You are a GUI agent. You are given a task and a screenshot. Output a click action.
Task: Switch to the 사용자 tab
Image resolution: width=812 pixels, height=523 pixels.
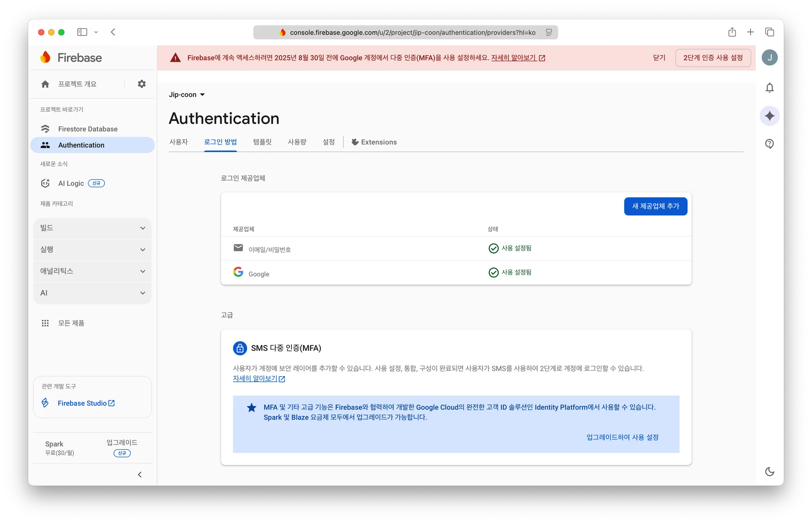178,142
